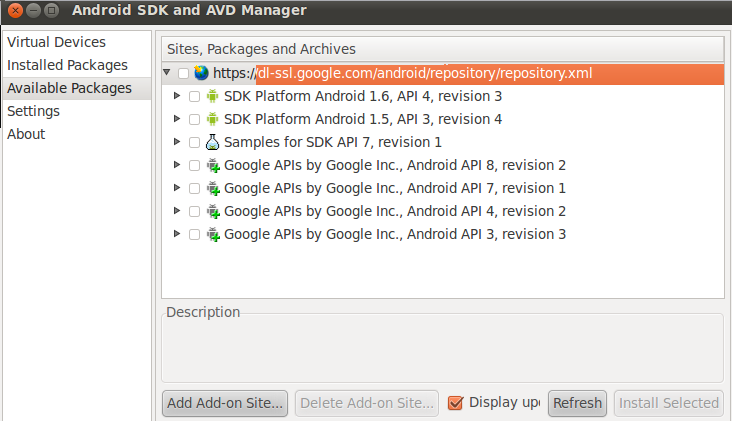Check Google APIs Android API 4 checkbox
The height and width of the screenshot is (421, 732).
pos(194,211)
